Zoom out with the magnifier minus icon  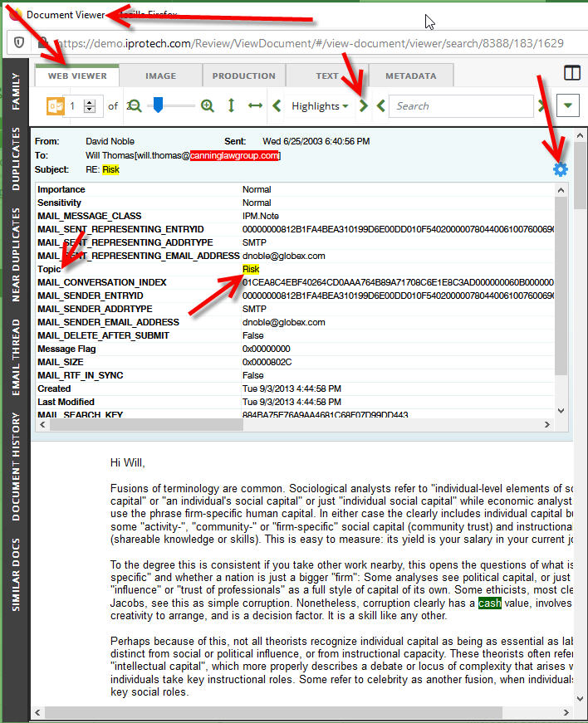pyautogui.click(x=135, y=106)
